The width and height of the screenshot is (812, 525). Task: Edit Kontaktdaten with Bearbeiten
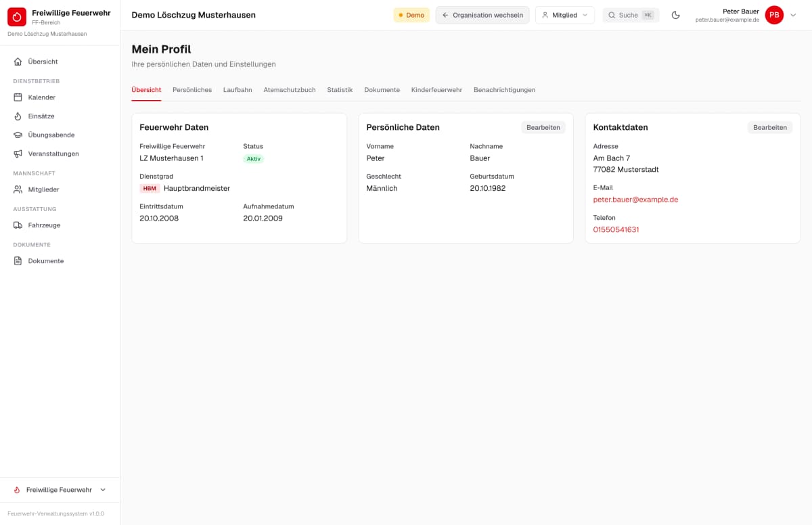(x=770, y=127)
